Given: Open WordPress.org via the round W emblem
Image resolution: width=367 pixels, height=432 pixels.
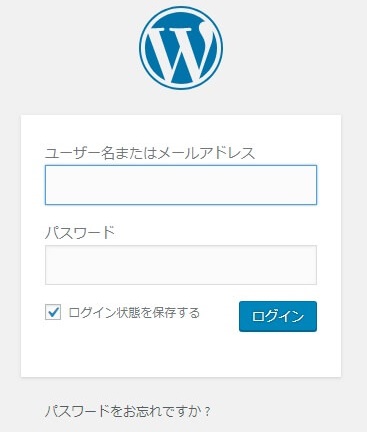Looking at the screenshot, I should click(181, 48).
